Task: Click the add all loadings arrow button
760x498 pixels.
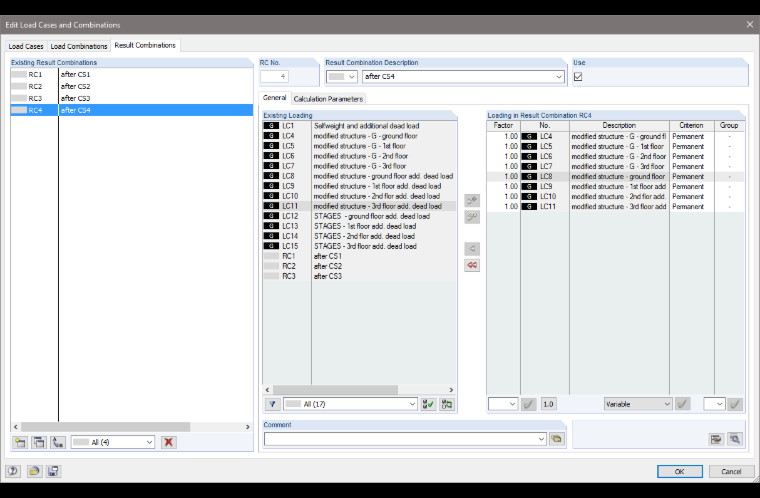Action: point(472,217)
